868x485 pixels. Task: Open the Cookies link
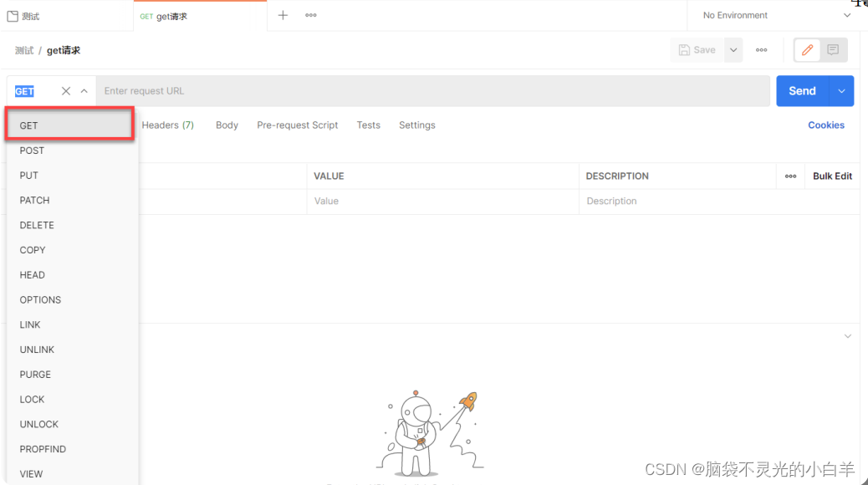point(826,125)
